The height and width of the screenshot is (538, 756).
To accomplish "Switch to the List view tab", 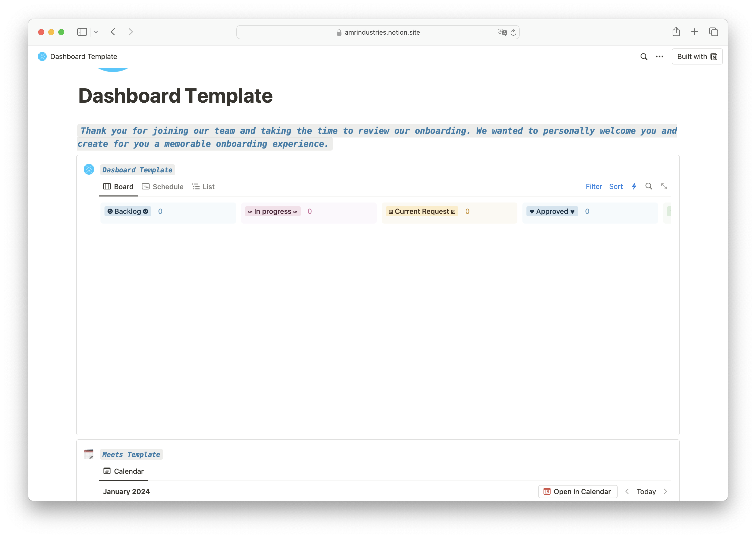I will click(x=203, y=187).
